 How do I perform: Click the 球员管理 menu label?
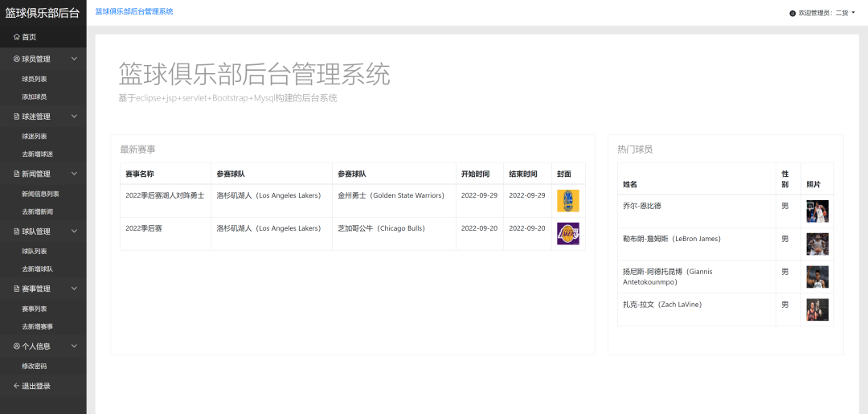[36, 59]
